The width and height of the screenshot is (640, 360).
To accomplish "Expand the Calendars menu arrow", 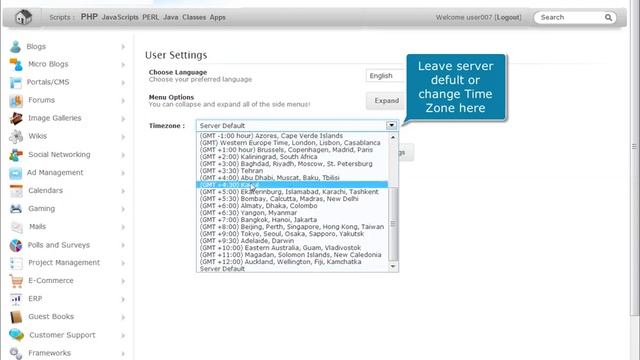I will point(123,191).
